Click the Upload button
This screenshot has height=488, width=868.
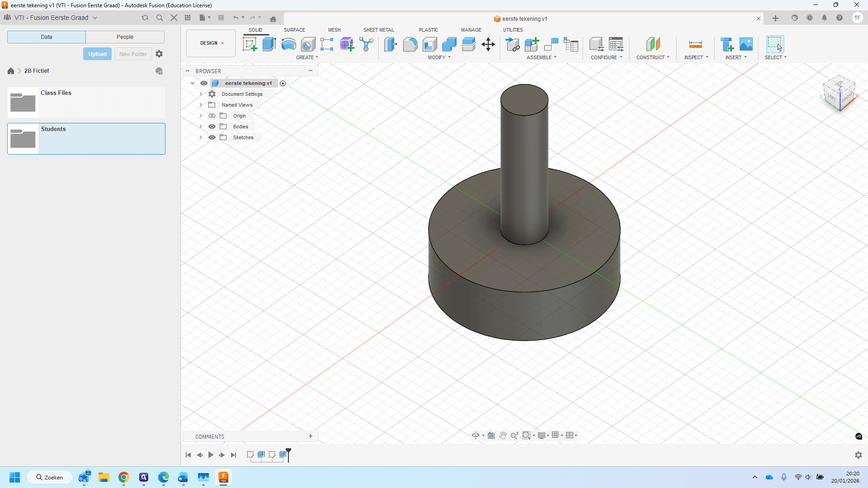(97, 54)
